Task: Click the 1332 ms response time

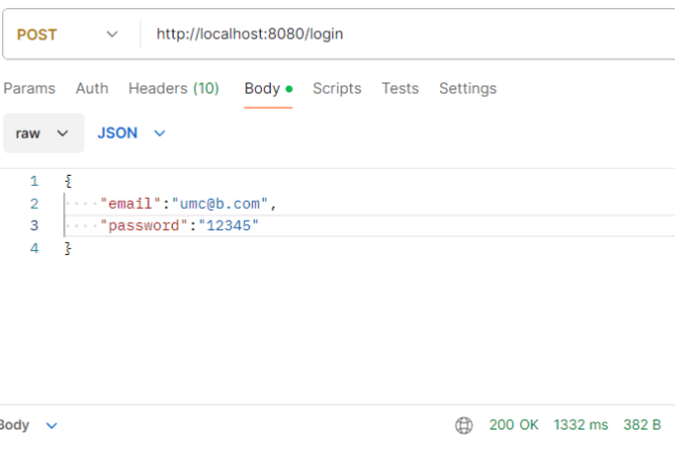Action: [x=581, y=425]
